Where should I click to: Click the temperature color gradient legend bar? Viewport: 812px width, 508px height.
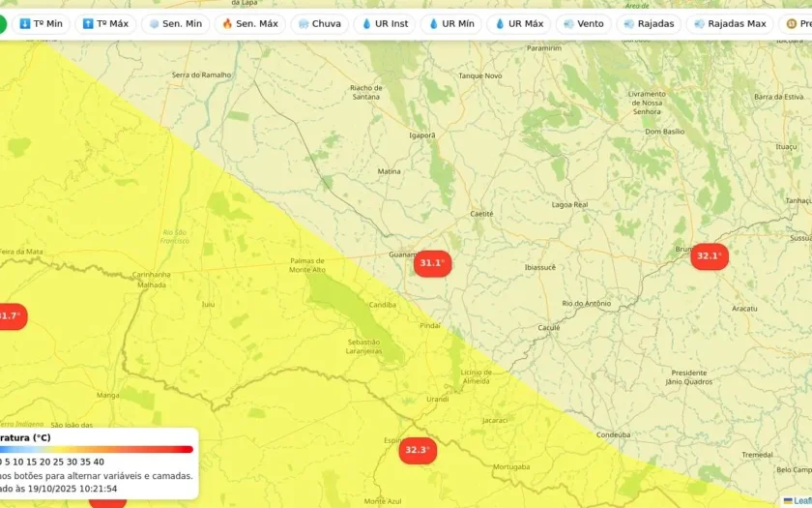97,449
